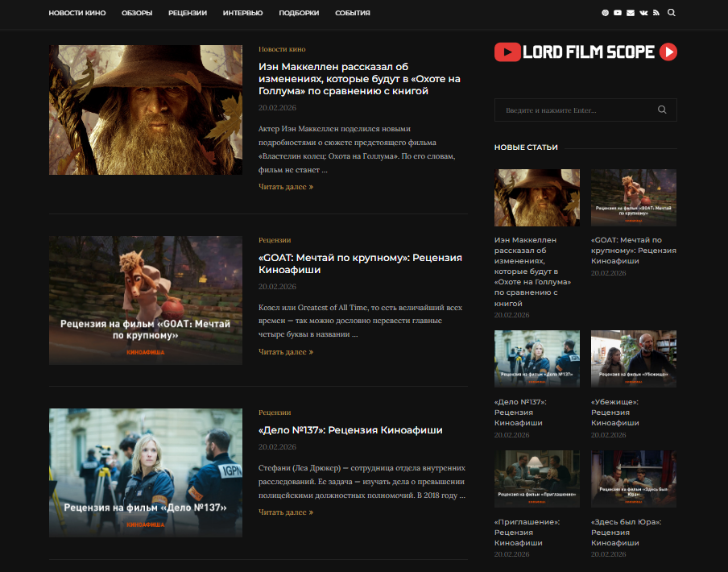728x572 pixels.
Task: Click Читать далее under GOAT review
Action: (x=286, y=352)
